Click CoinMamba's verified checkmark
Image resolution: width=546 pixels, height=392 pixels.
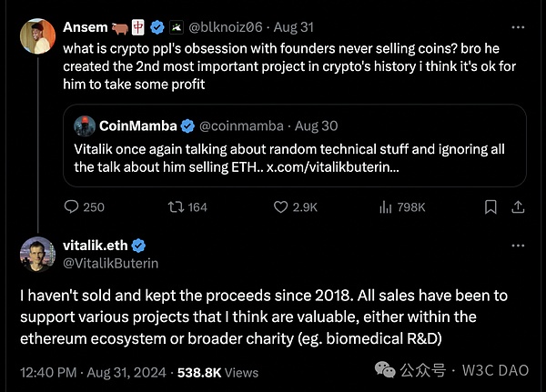tap(187, 125)
